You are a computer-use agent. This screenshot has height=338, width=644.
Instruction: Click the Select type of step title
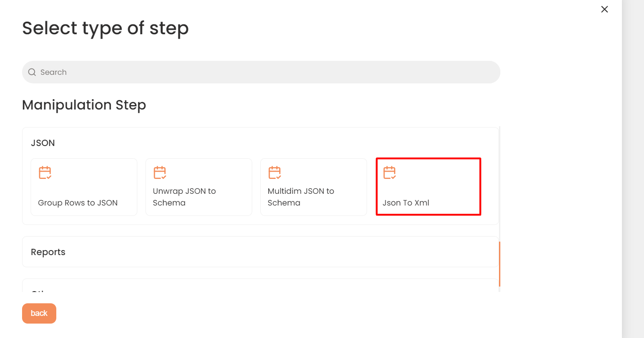pyautogui.click(x=105, y=28)
